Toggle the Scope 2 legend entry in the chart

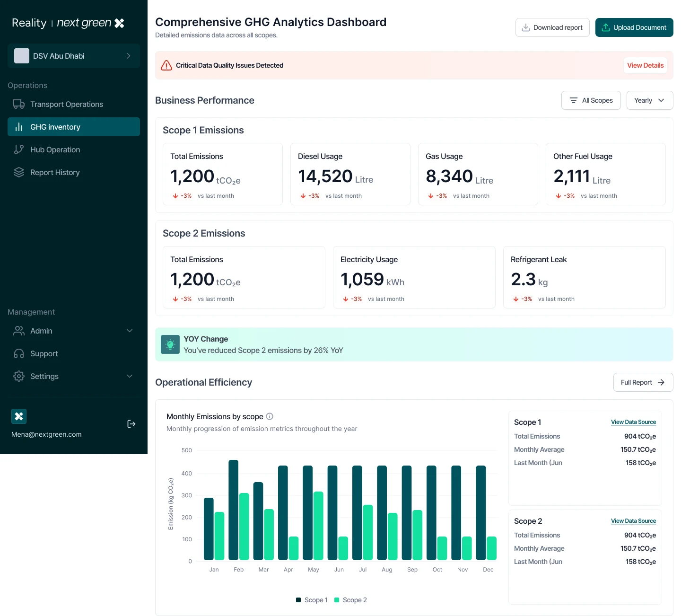tap(350, 600)
